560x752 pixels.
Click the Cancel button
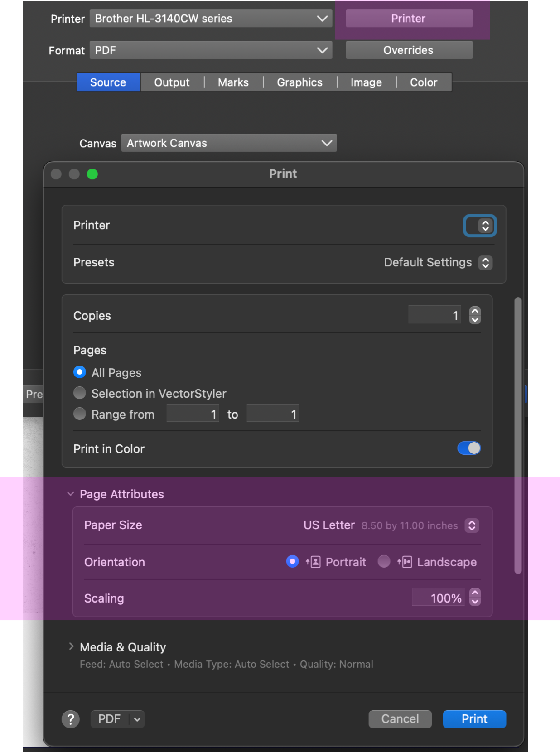pos(400,719)
